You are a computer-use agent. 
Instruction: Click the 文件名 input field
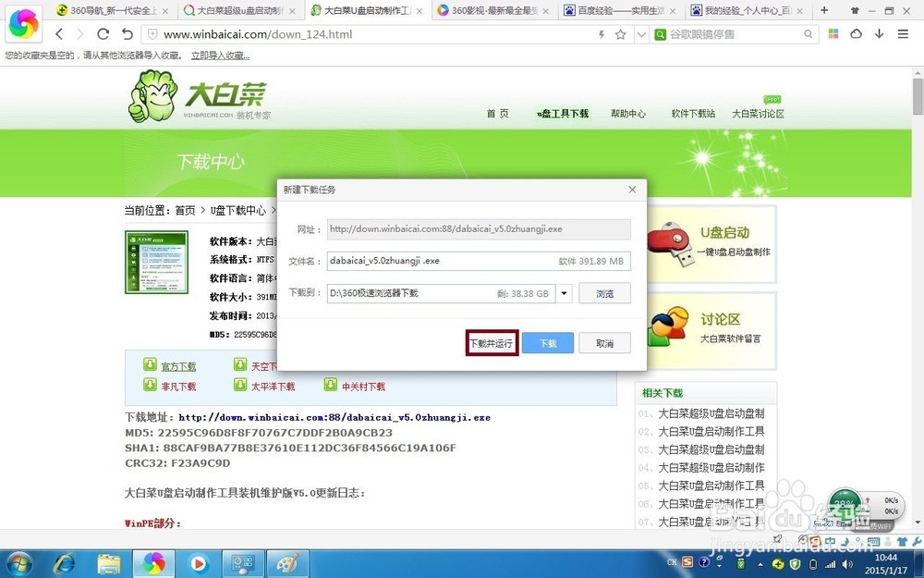pyautogui.click(x=479, y=261)
